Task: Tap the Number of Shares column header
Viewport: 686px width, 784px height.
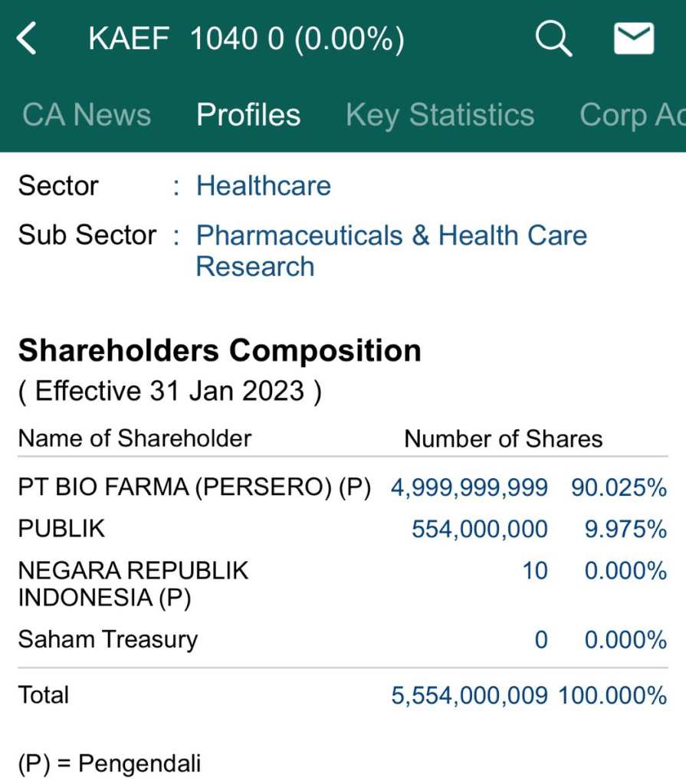Action: pos(503,438)
